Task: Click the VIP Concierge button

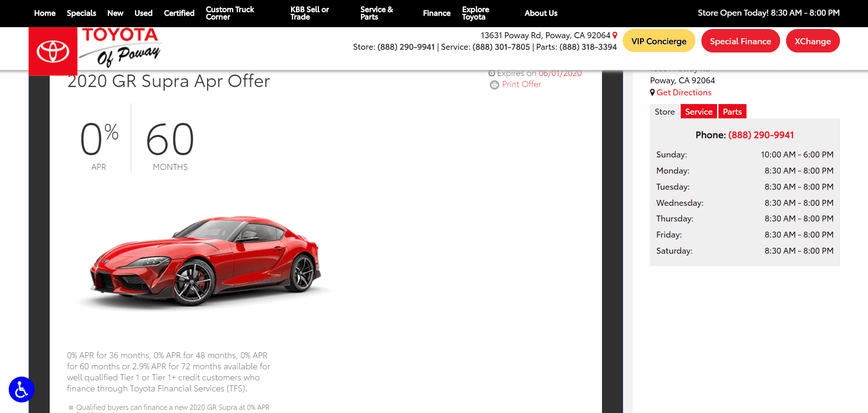Action: [659, 41]
